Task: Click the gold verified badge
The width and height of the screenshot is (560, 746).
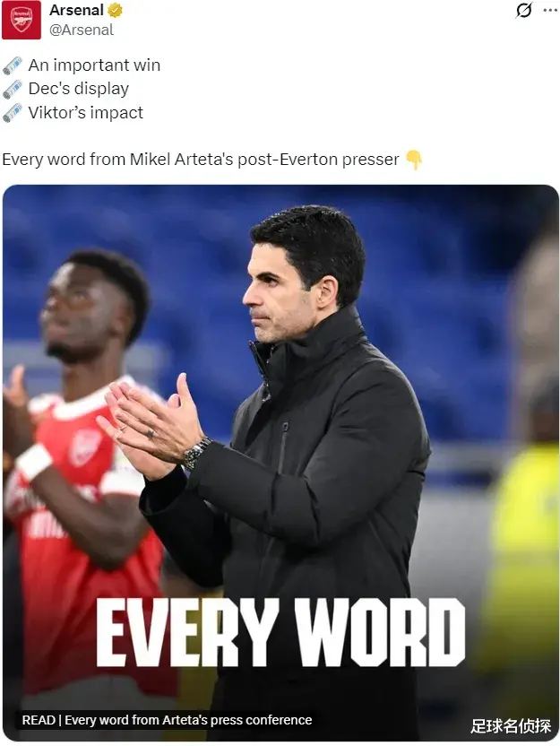Action: click(115, 10)
